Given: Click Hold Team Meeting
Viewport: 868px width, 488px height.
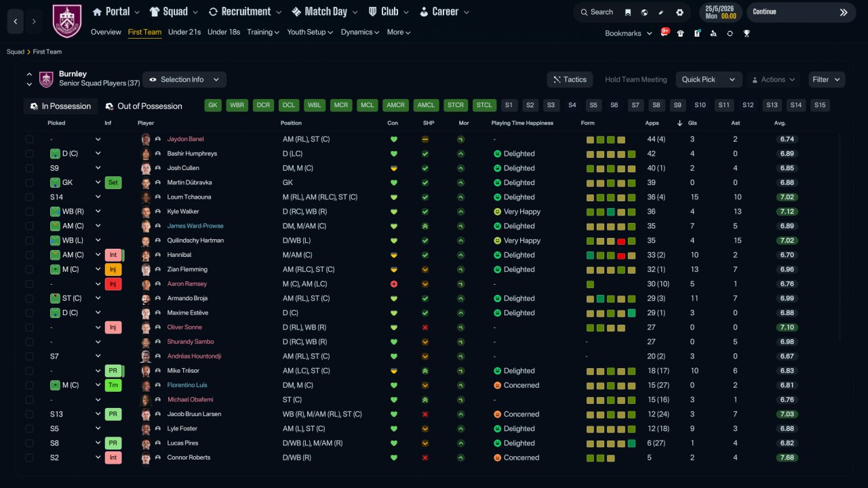Looking at the screenshot, I should [x=636, y=79].
